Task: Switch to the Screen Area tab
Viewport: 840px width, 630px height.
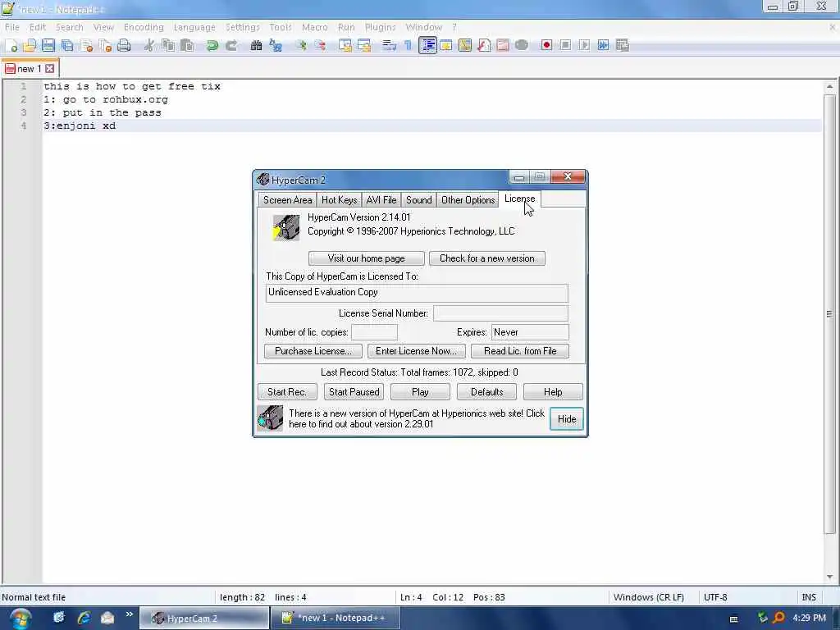Action: point(287,200)
